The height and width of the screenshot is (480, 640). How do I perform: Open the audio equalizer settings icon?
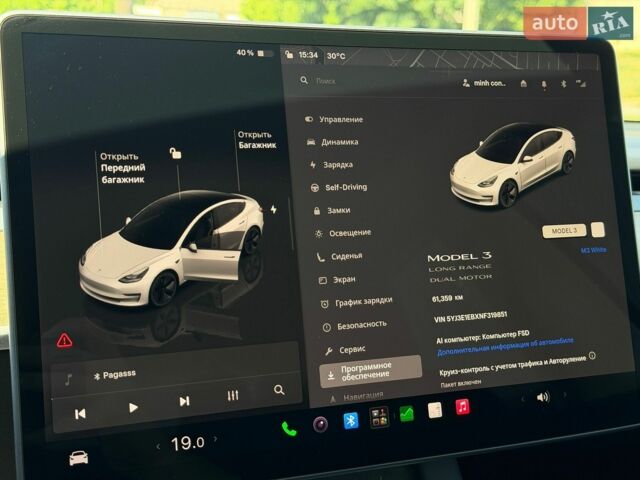click(233, 395)
